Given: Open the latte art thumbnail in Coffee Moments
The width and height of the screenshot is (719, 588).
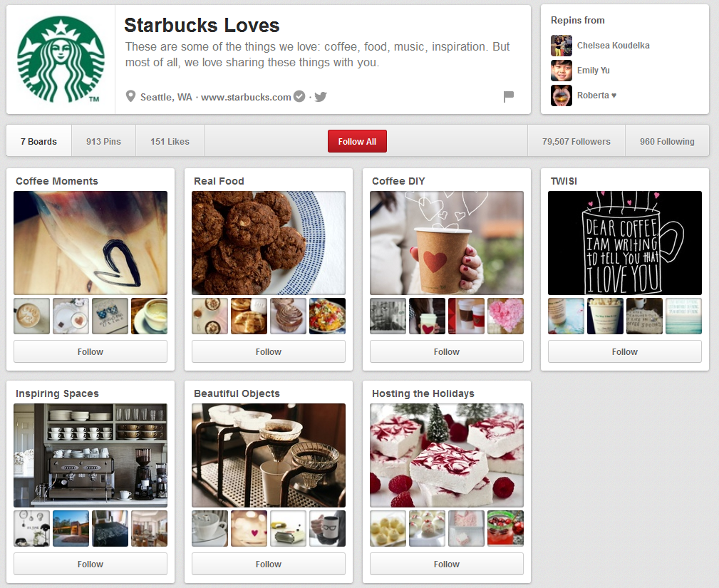Looking at the screenshot, I should click(31, 316).
